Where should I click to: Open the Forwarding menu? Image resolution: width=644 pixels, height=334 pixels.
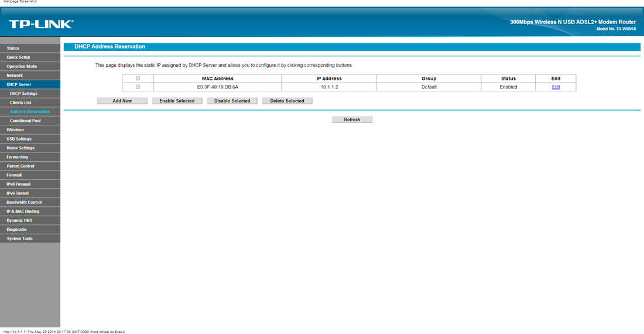pyautogui.click(x=30, y=156)
